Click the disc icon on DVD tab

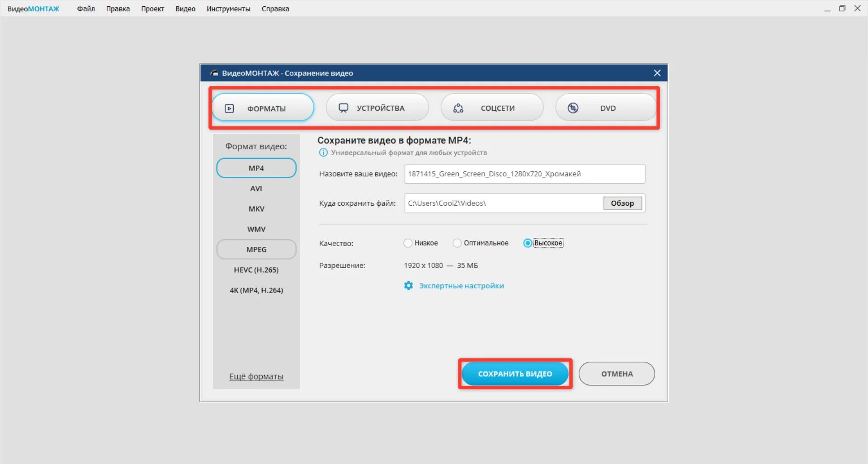573,108
